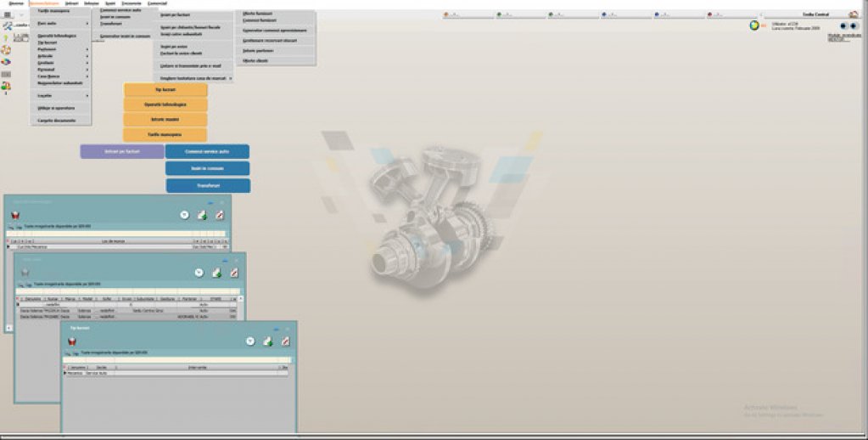Click add-document icon in Loc de munca window
Viewport: 868px width, 440px height.
click(x=202, y=215)
